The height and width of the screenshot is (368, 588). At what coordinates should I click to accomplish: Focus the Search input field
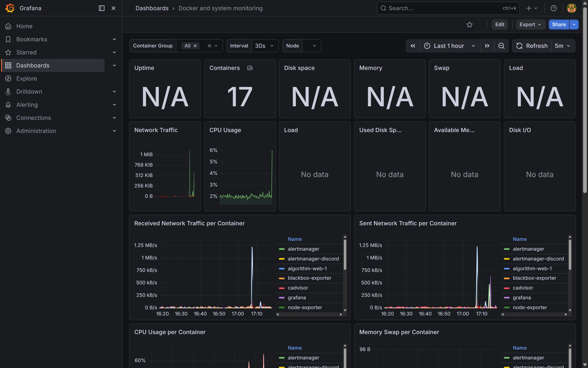click(448, 8)
